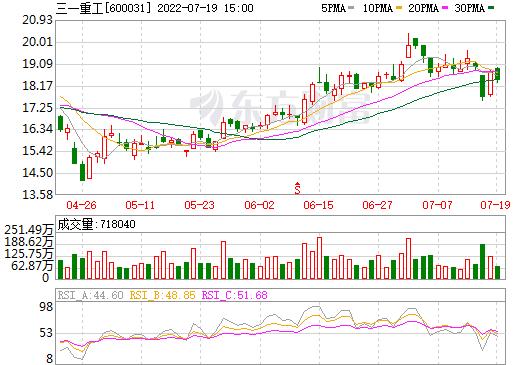Click the last green candlestick on 07-19
The width and height of the screenshot is (520, 365).
[x=497, y=74]
